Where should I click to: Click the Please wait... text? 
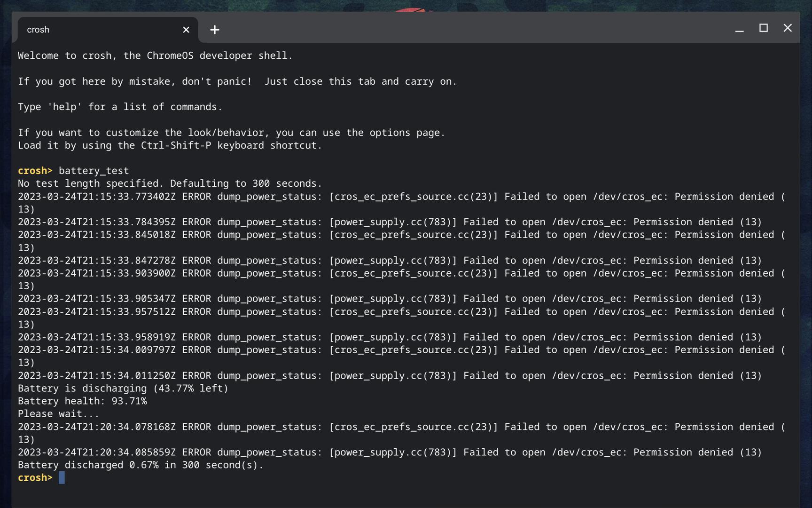pyautogui.click(x=58, y=414)
